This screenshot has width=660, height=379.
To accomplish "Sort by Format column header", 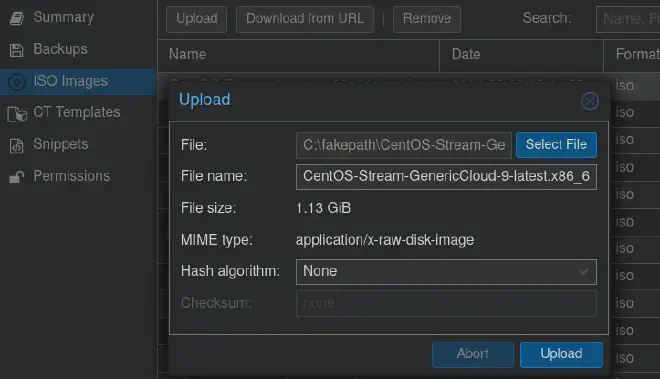I will [632, 55].
